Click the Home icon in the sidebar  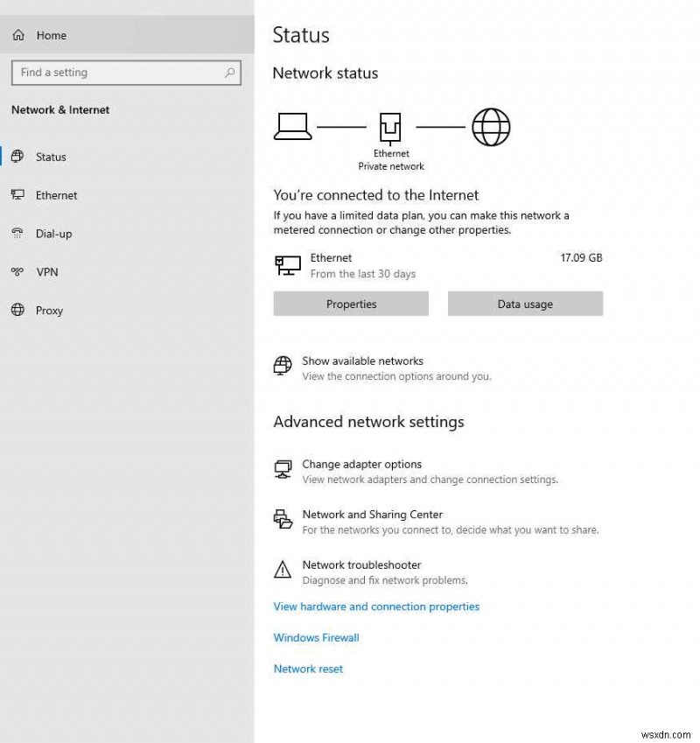click(x=17, y=35)
